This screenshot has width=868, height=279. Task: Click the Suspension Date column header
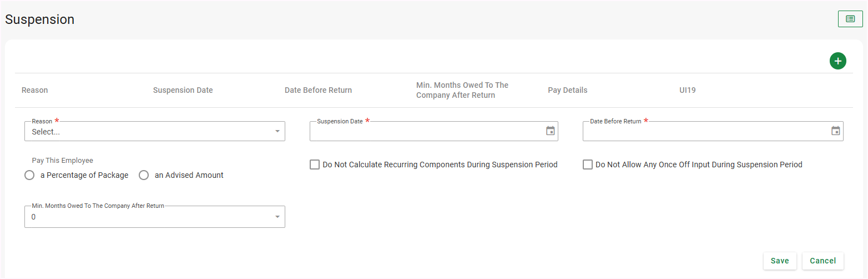(x=183, y=90)
